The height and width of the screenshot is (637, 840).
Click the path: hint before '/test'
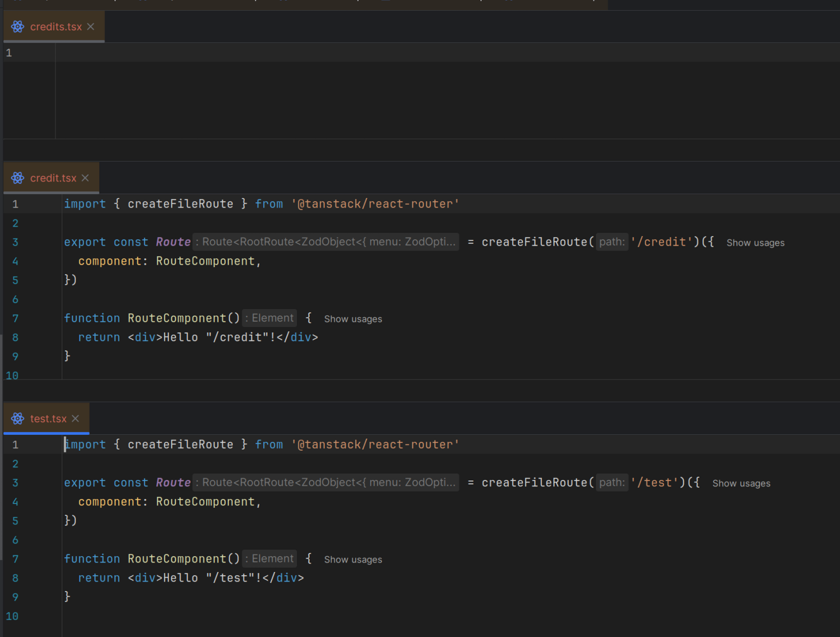pos(612,482)
